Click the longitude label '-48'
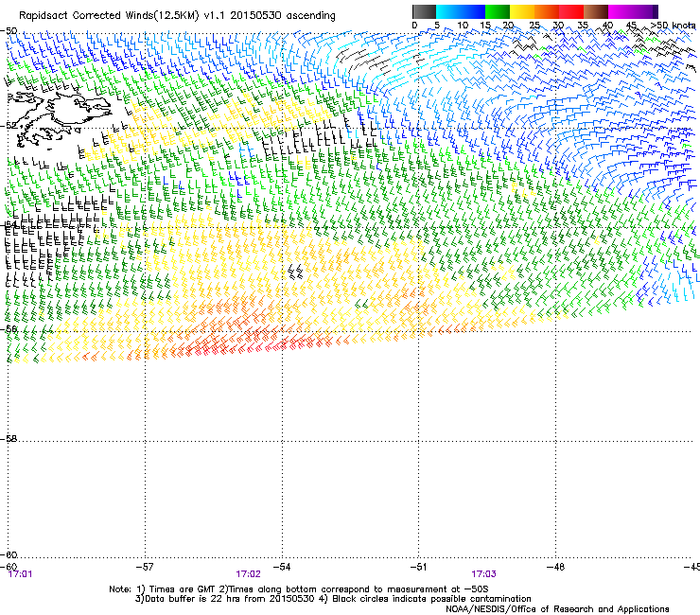 (555, 567)
